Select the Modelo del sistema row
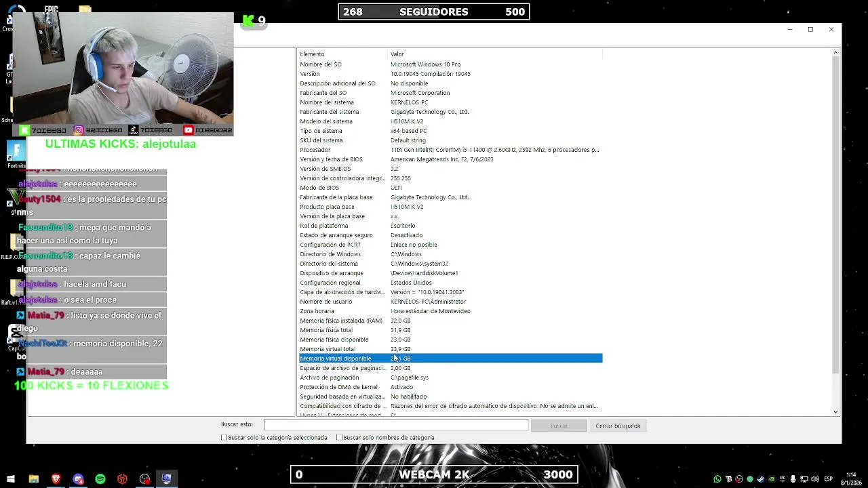 450,121
